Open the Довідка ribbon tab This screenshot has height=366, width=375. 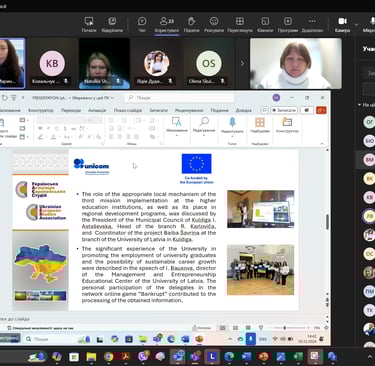[244, 110]
